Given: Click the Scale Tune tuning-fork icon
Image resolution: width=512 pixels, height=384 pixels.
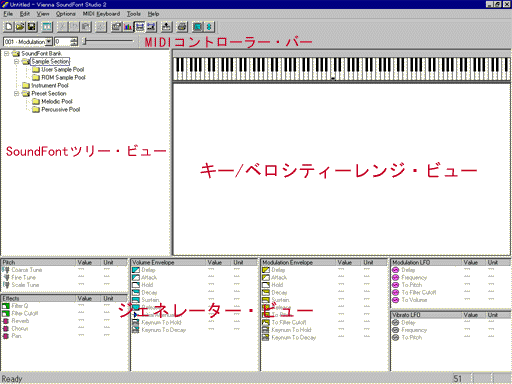Looking at the screenshot, I should coord(6,285).
